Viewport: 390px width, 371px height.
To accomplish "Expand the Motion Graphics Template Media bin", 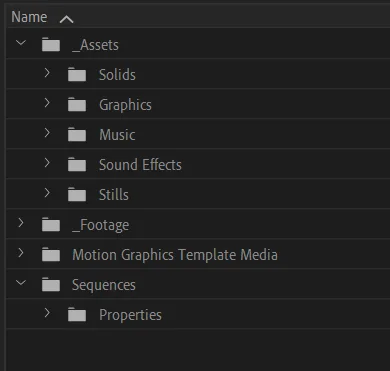I will click(21, 253).
